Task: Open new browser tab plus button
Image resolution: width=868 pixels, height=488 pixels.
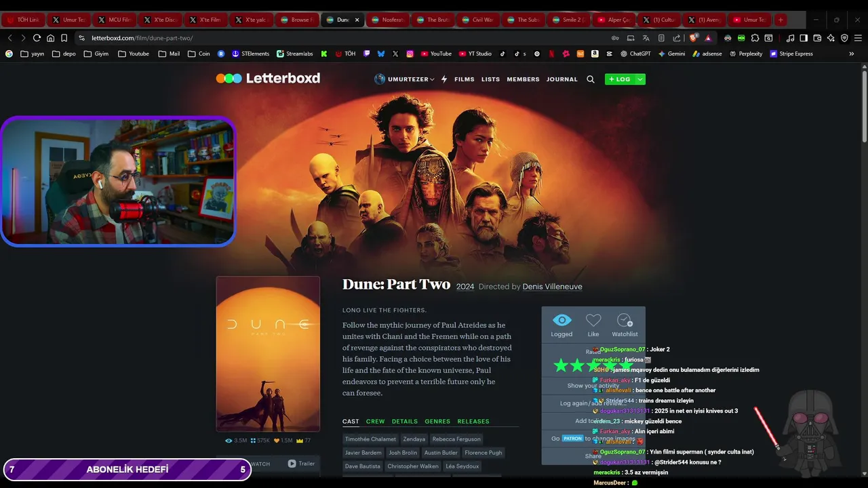Action: click(x=781, y=20)
